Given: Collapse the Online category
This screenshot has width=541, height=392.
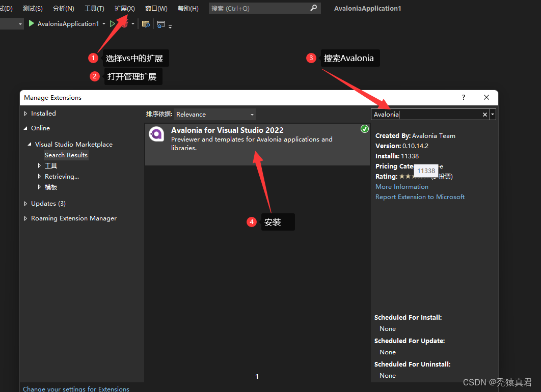Looking at the screenshot, I should [25, 128].
